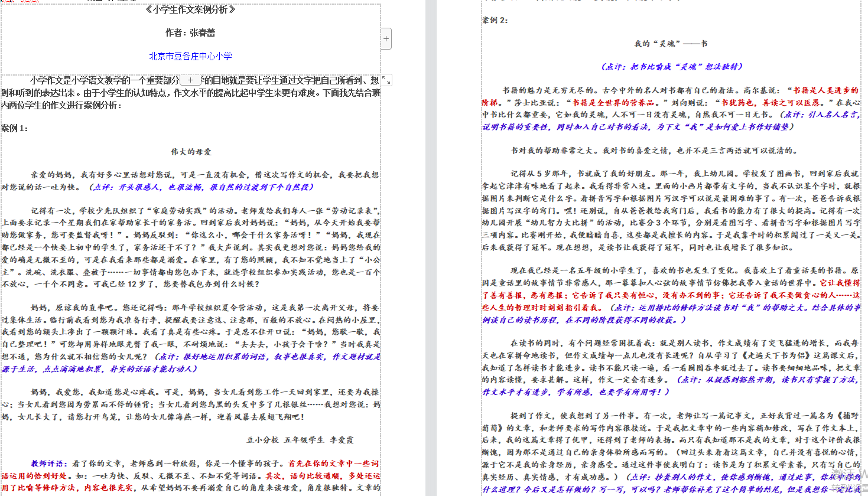868x496 pixels.
Task: Click the signature line 豆小分校 五年级学生 李爱霞
Action: pyautogui.click(x=300, y=440)
